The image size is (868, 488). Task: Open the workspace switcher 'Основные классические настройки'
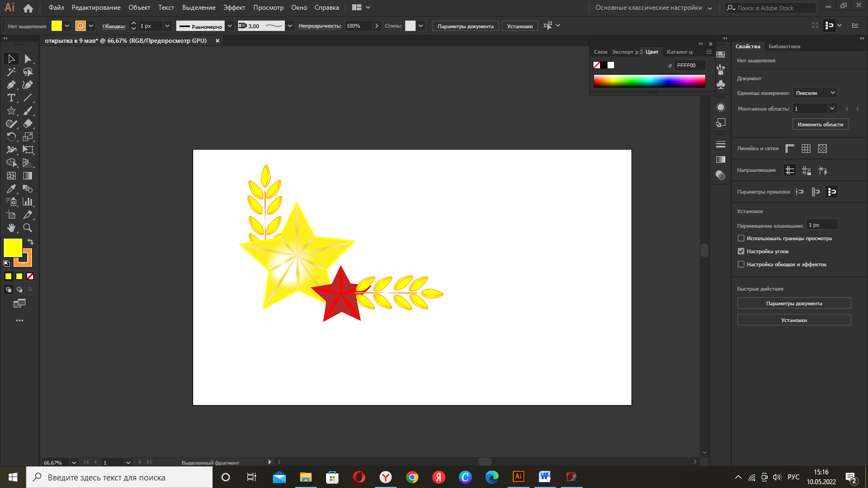pos(653,8)
